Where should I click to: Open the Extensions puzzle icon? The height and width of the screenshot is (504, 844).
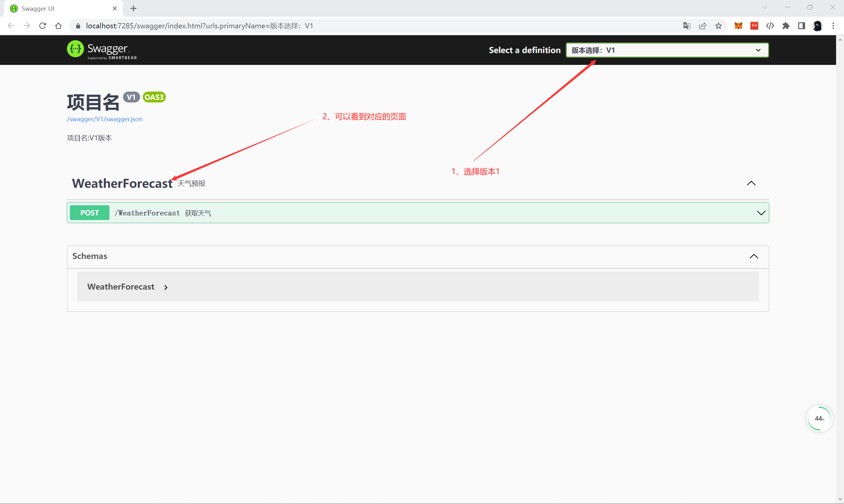point(786,26)
